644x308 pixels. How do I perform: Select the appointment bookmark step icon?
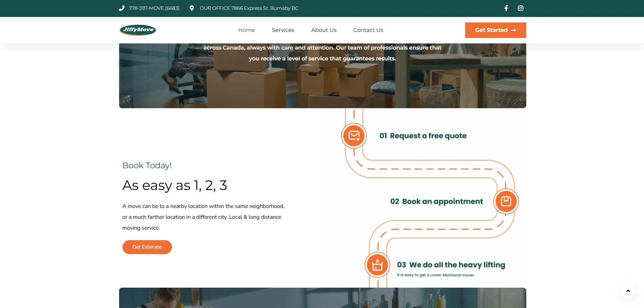(x=506, y=201)
